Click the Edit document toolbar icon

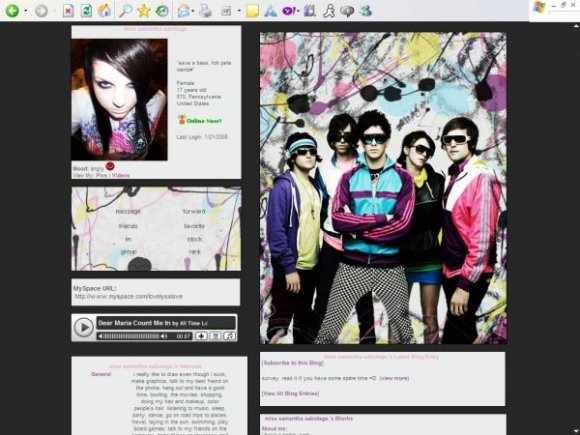226,11
